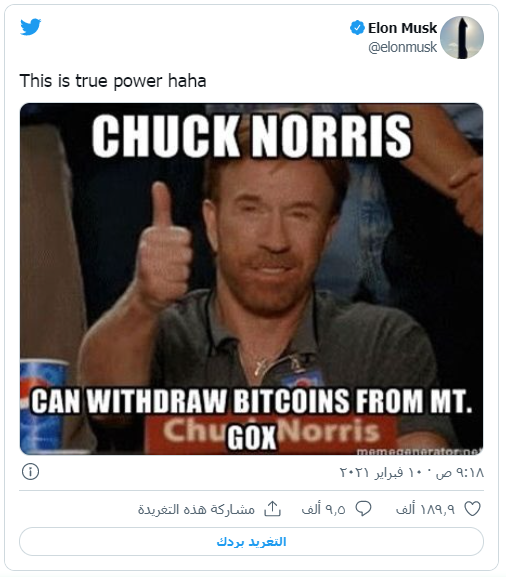
Task: Open replies using the speech bubble icon
Action: pyautogui.click(x=363, y=509)
